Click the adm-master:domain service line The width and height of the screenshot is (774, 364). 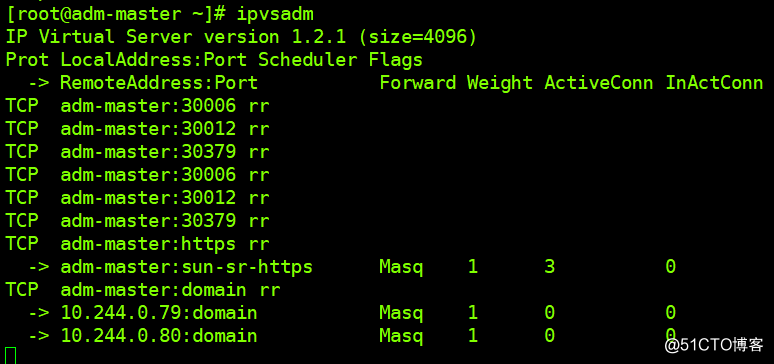[x=143, y=290]
